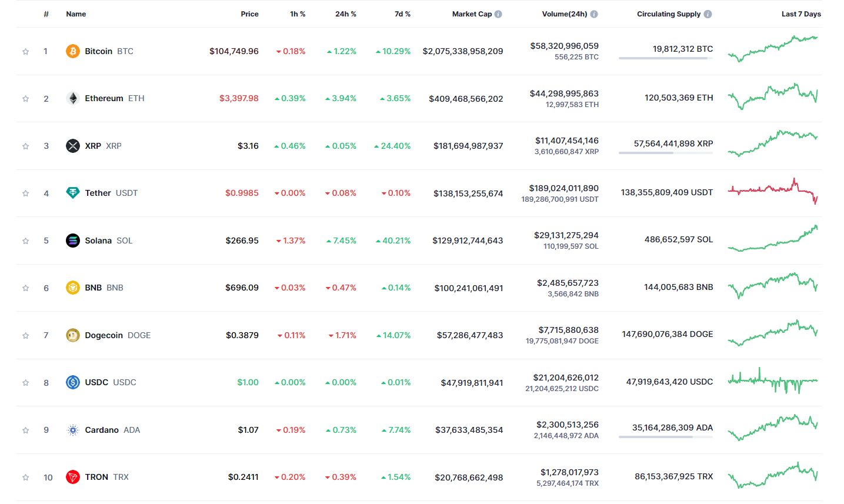Screen dimensions: 844x504
Task: Click the USDC logo icon
Action: 73,382
